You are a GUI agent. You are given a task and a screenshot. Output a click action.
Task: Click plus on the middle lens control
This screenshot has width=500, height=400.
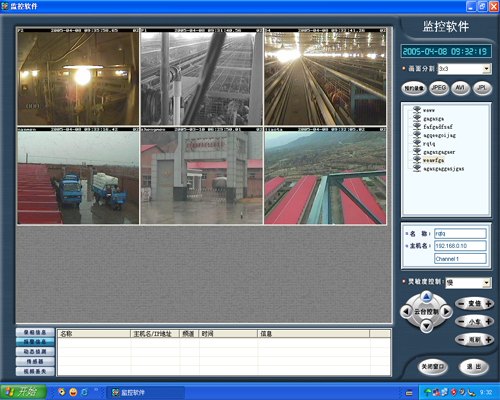click(x=488, y=322)
